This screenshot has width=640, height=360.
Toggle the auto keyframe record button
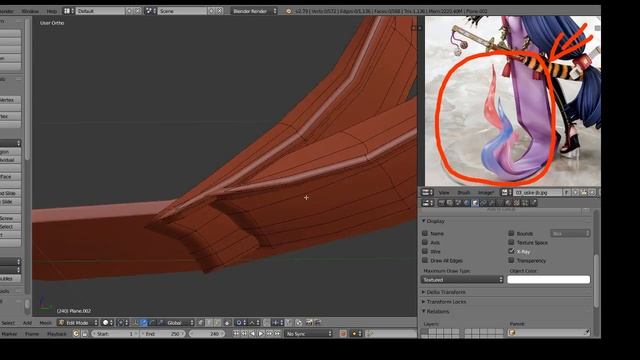(343, 334)
